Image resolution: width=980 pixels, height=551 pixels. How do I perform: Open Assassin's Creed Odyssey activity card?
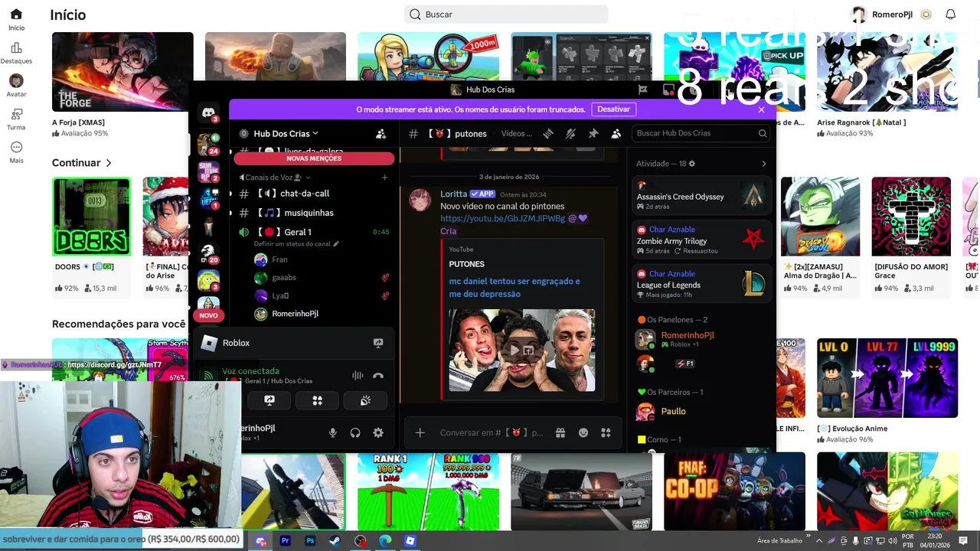(x=701, y=195)
